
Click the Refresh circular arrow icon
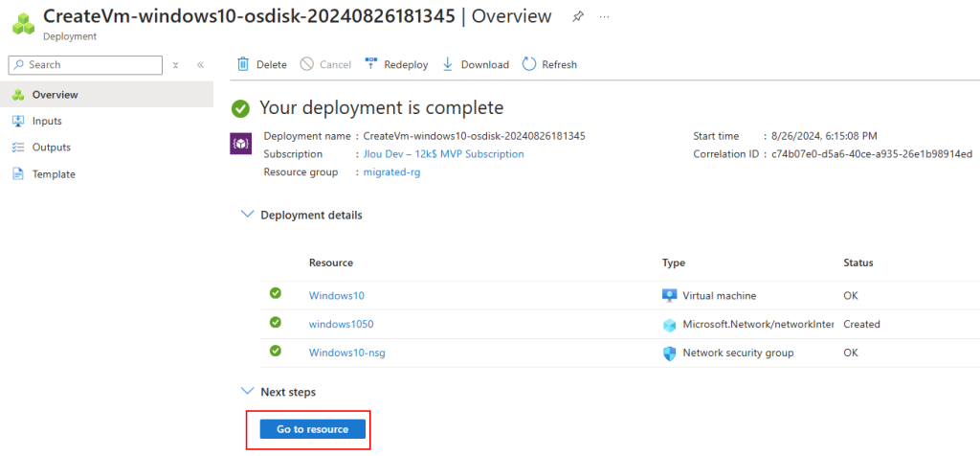529,64
